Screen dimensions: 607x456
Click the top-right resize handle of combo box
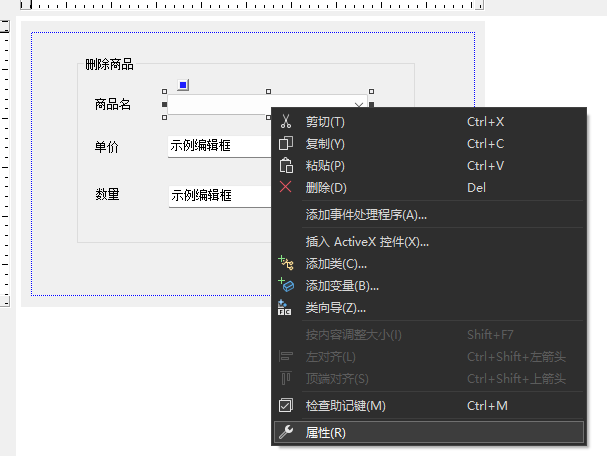tap(372, 91)
